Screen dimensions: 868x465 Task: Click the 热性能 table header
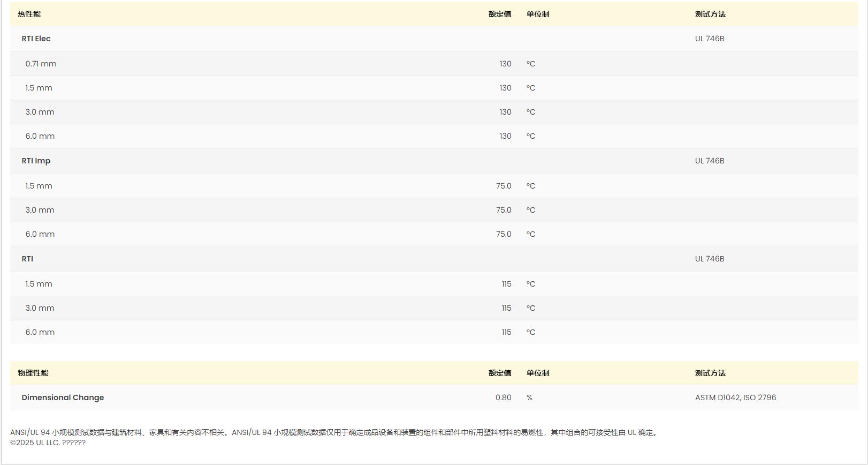(x=29, y=14)
